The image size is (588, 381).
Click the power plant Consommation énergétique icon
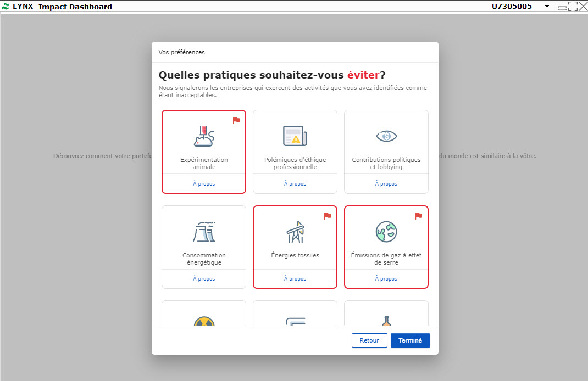204,232
